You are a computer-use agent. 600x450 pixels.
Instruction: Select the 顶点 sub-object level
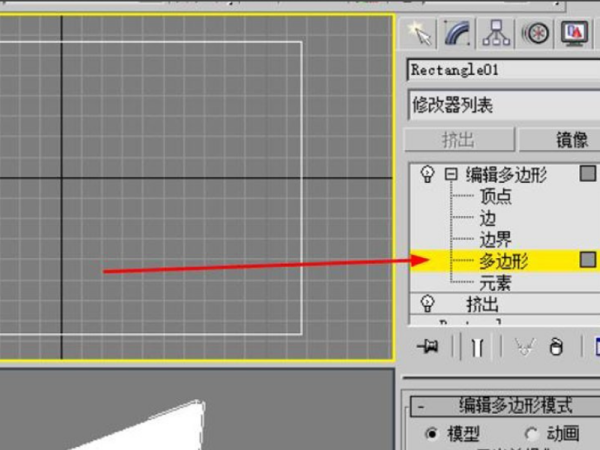(496, 196)
